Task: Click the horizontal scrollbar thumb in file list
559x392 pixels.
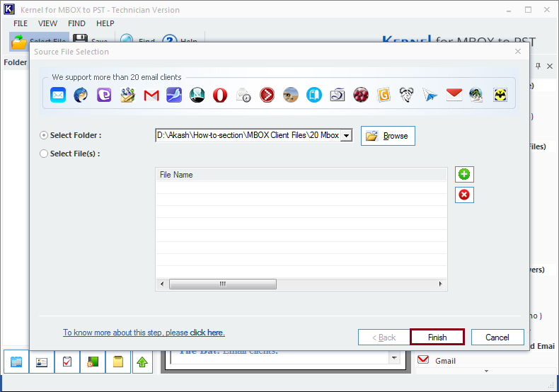Action: pos(223,284)
